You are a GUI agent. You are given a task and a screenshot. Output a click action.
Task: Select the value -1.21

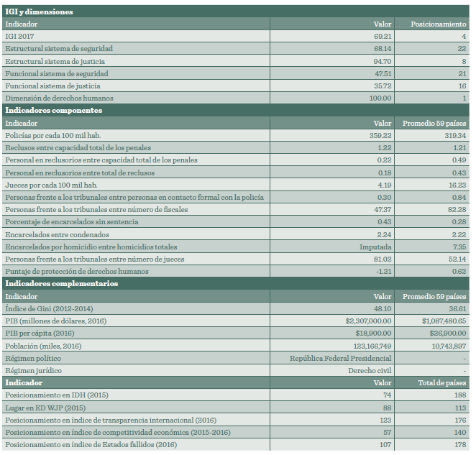click(x=384, y=271)
